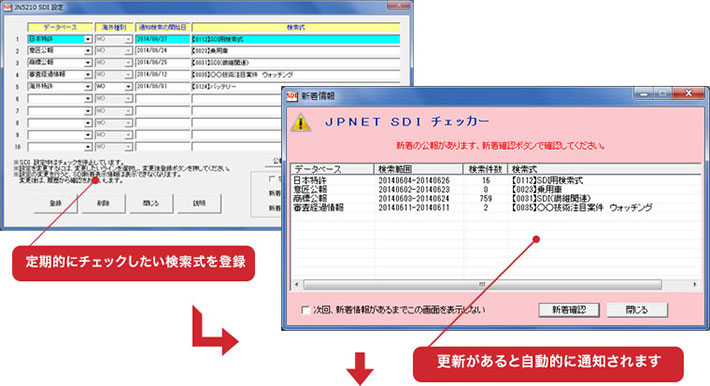Open the row 1 日本特許 database dropdown
The width and height of the screenshot is (710, 386).
tap(88, 39)
